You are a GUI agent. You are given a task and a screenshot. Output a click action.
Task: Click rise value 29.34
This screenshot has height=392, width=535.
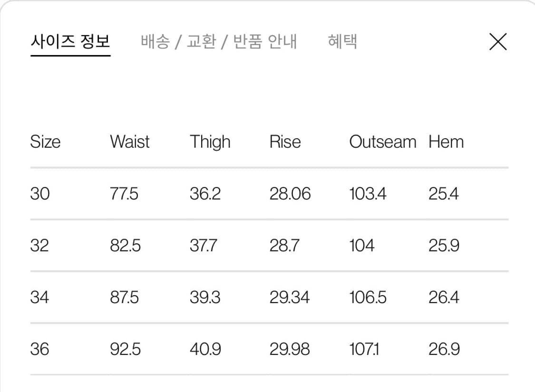290,297
